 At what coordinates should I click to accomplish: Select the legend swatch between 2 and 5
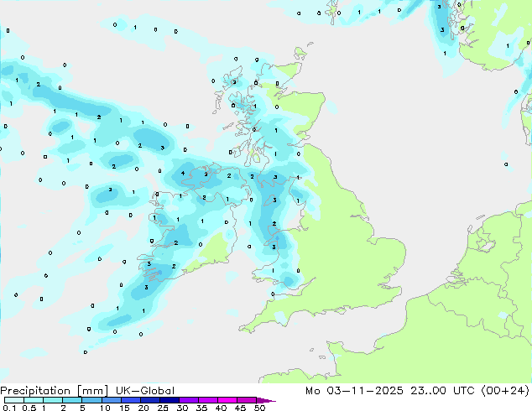coord(72,400)
